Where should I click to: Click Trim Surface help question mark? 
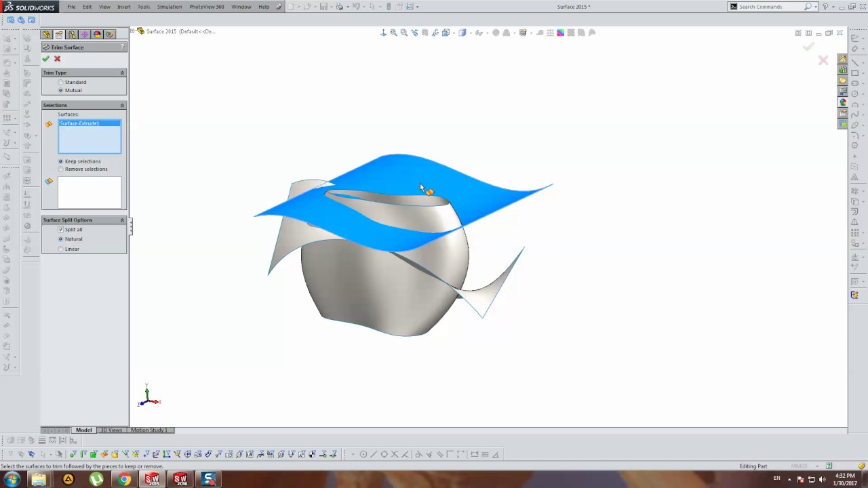pos(123,47)
